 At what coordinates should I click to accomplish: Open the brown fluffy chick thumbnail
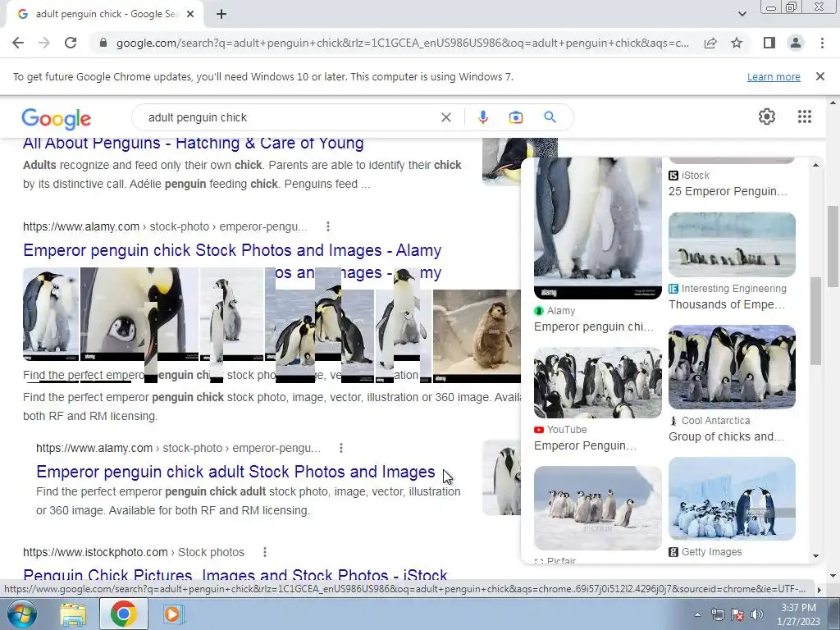(477, 336)
